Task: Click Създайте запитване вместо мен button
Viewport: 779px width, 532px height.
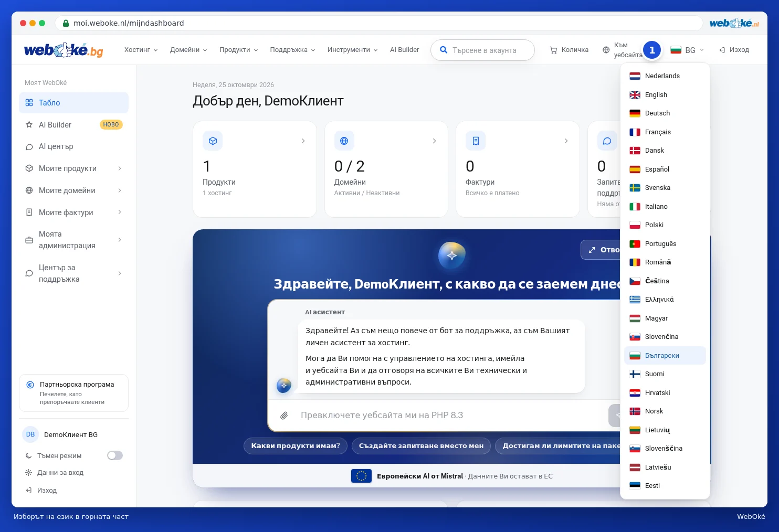Action: (x=422, y=446)
